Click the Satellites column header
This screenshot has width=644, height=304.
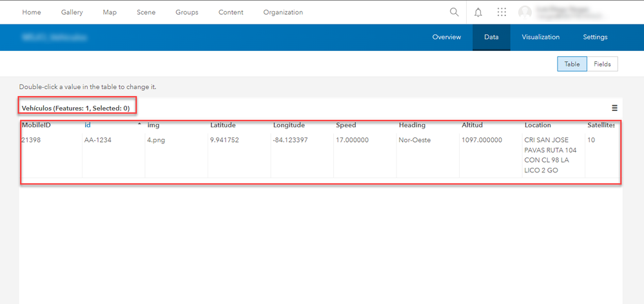pyautogui.click(x=601, y=125)
